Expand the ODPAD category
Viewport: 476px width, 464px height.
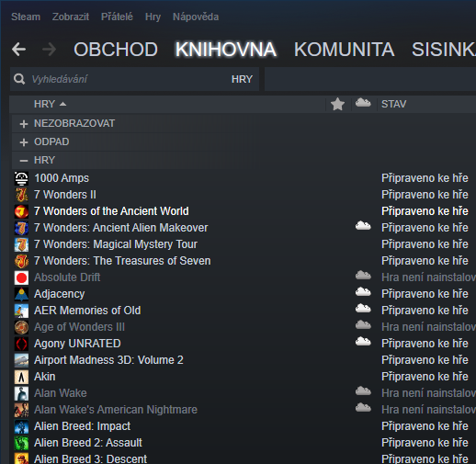pos(23,142)
